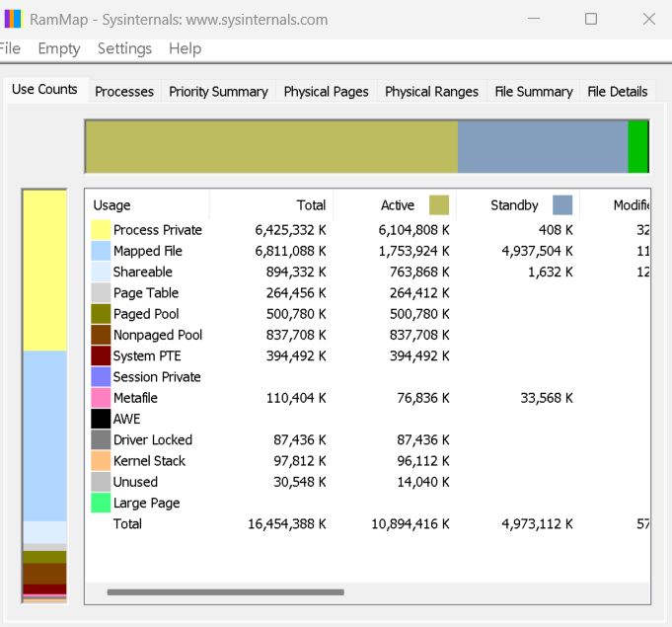Maximize the RamMap window
Image resolution: width=672 pixels, height=627 pixels.
[x=591, y=19]
